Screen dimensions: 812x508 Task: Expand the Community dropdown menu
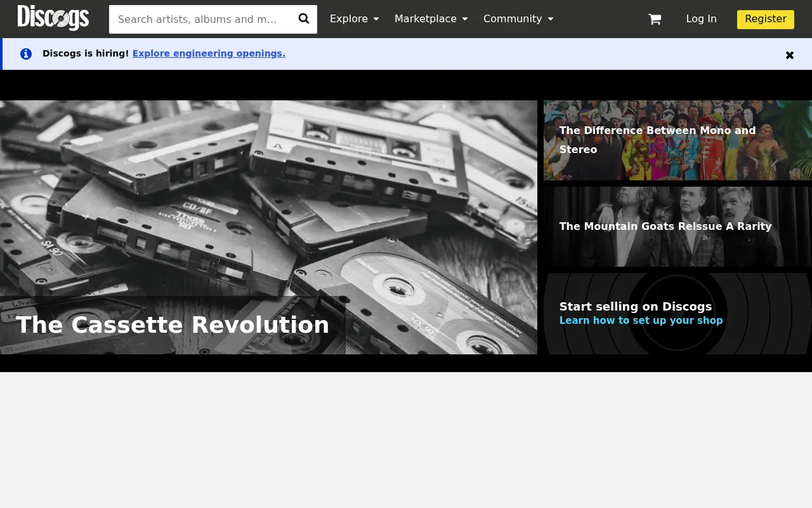click(x=518, y=19)
